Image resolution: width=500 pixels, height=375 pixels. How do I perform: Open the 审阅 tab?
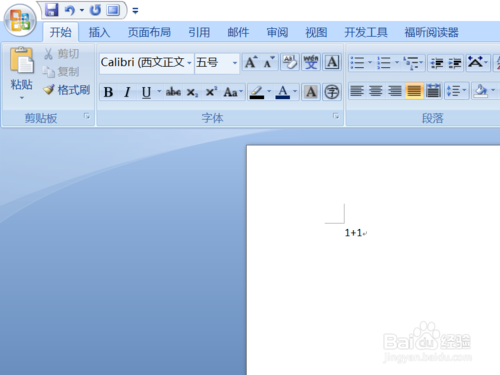tap(277, 32)
